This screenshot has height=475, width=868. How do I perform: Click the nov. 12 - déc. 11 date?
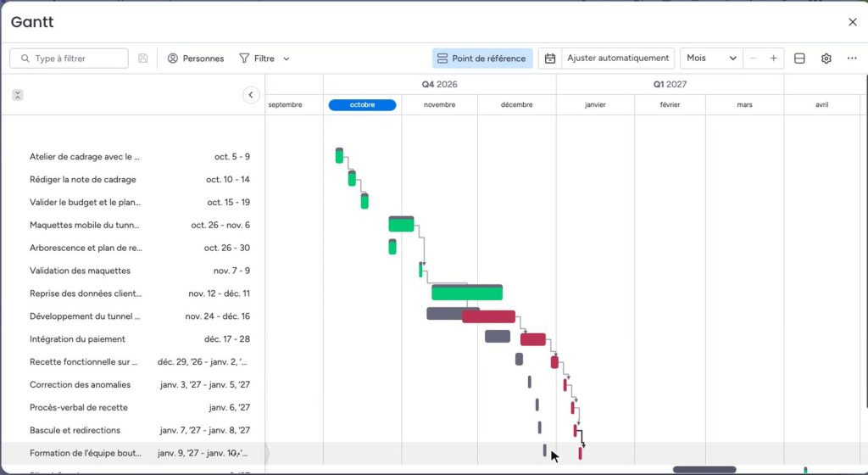[220, 293]
